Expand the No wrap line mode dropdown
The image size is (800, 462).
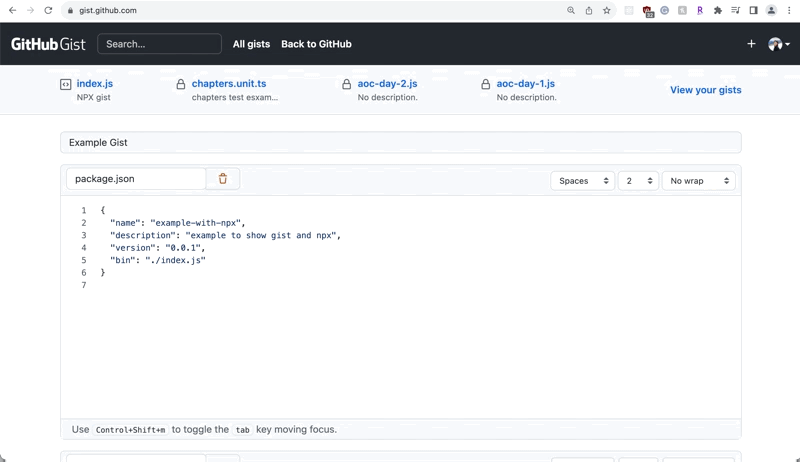pyautogui.click(x=698, y=181)
